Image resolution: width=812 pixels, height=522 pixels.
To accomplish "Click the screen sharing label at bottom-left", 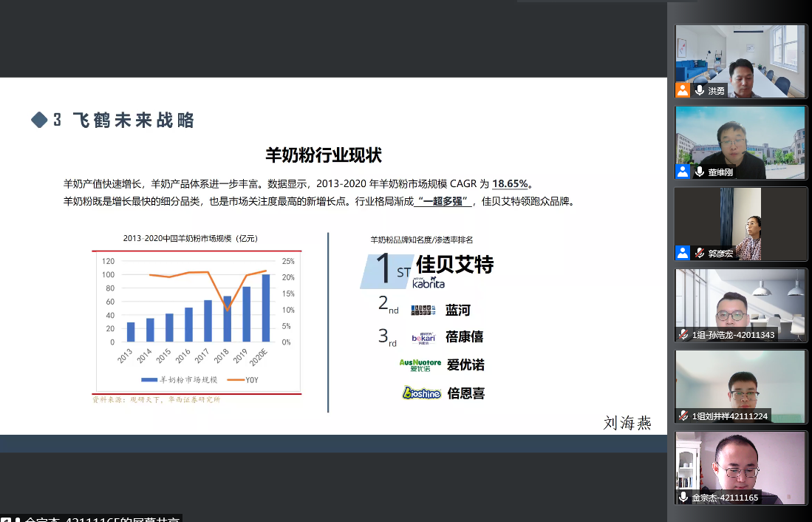I will [92, 518].
